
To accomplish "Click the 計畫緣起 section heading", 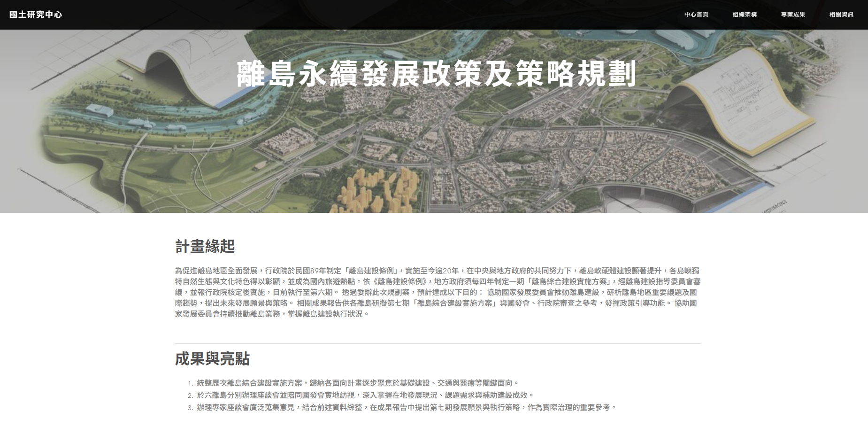I will [x=205, y=246].
